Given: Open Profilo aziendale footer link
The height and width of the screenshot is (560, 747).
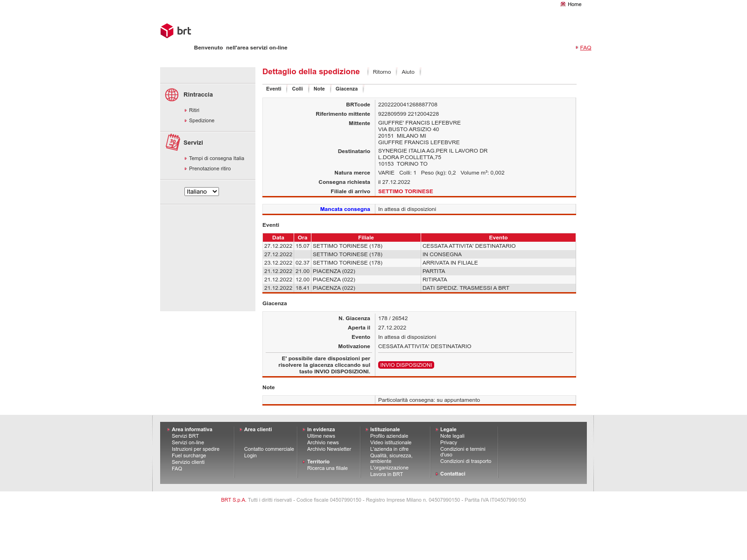Looking at the screenshot, I should (x=389, y=436).
